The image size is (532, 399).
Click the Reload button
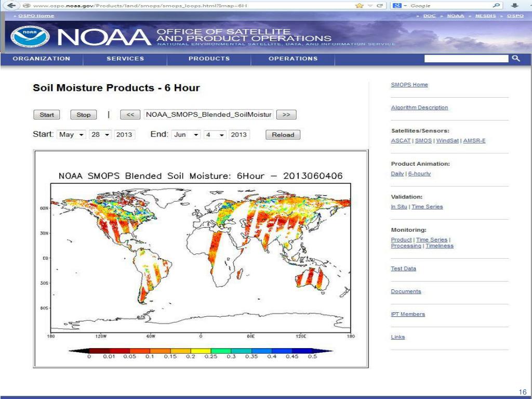pos(283,135)
